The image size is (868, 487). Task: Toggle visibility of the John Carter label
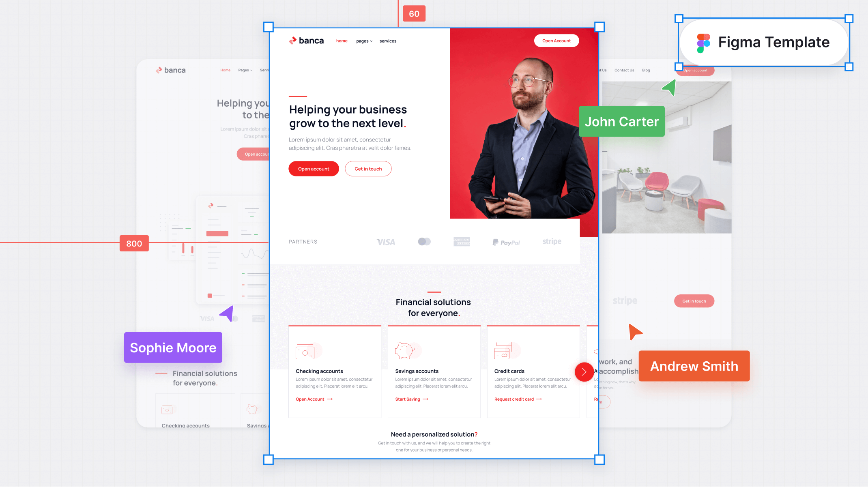[x=622, y=122]
